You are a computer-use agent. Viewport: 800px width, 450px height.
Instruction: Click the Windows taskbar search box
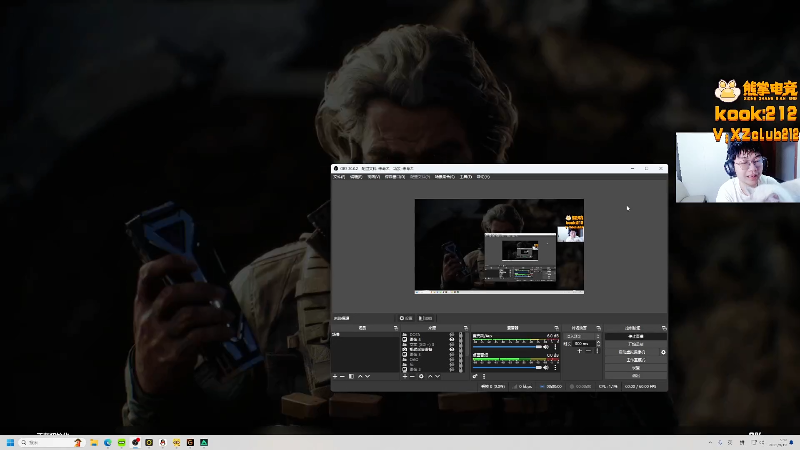point(51,442)
